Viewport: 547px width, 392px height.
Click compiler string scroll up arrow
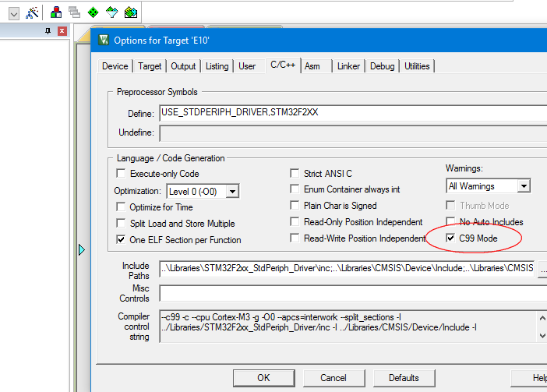click(x=542, y=318)
